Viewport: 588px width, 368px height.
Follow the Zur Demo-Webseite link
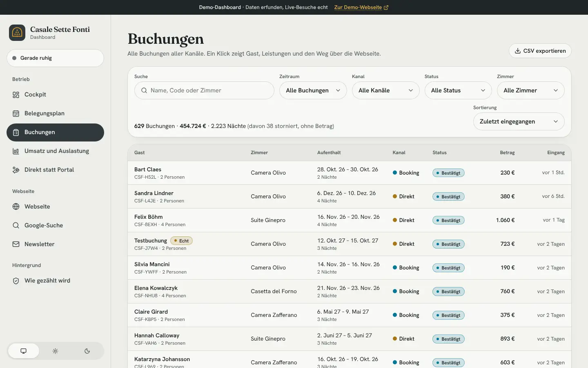361,7
